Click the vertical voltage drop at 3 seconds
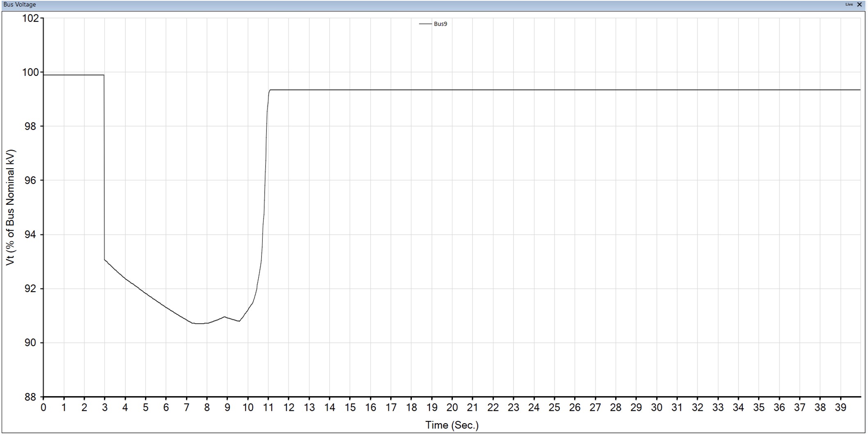 tap(104, 167)
